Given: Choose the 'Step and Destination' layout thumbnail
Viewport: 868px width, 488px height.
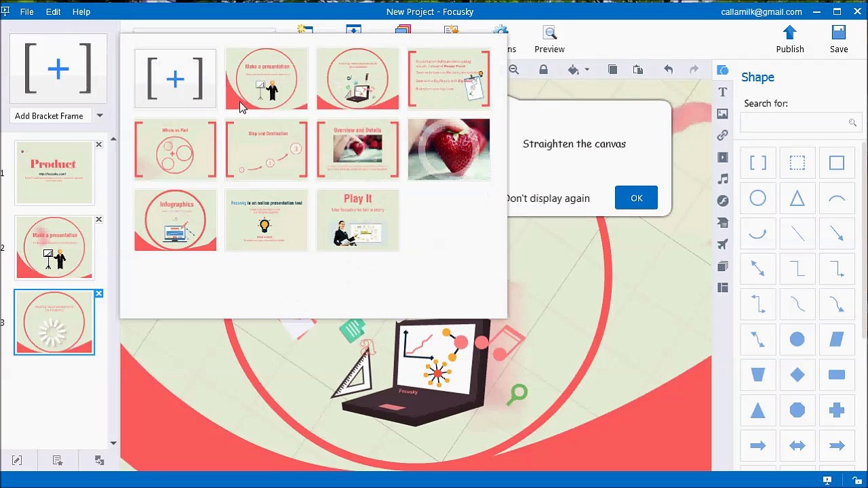Looking at the screenshot, I should coord(267,150).
